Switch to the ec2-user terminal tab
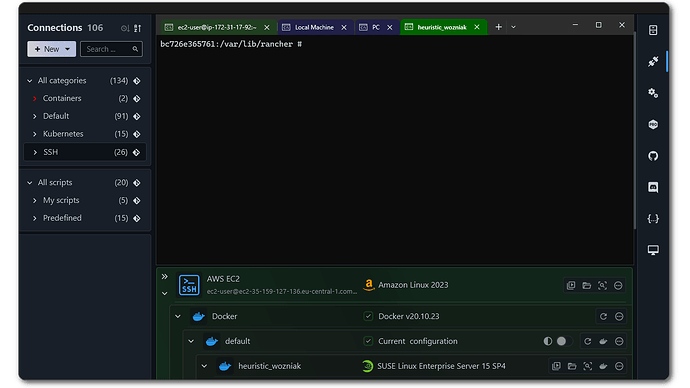 (217, 27)
